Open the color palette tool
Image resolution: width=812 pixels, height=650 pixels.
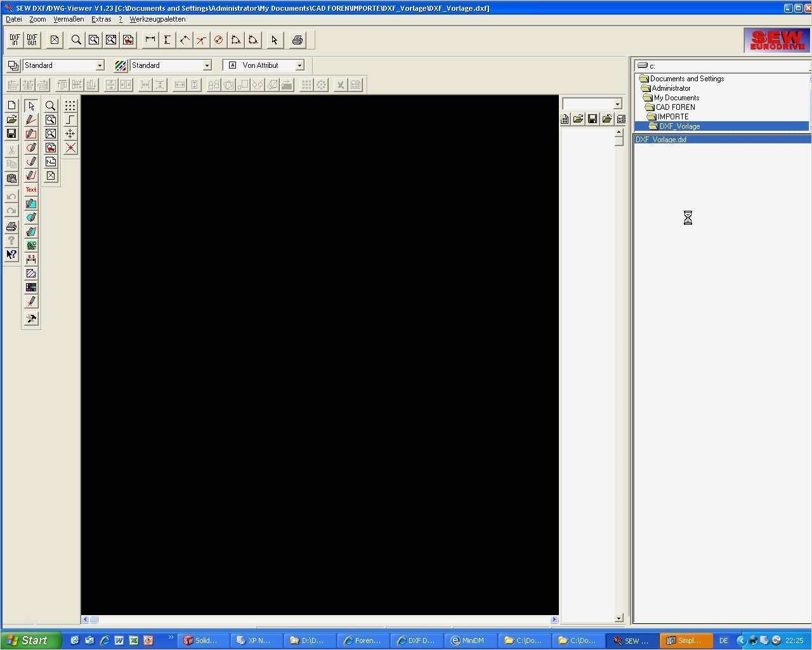[31, 288]
